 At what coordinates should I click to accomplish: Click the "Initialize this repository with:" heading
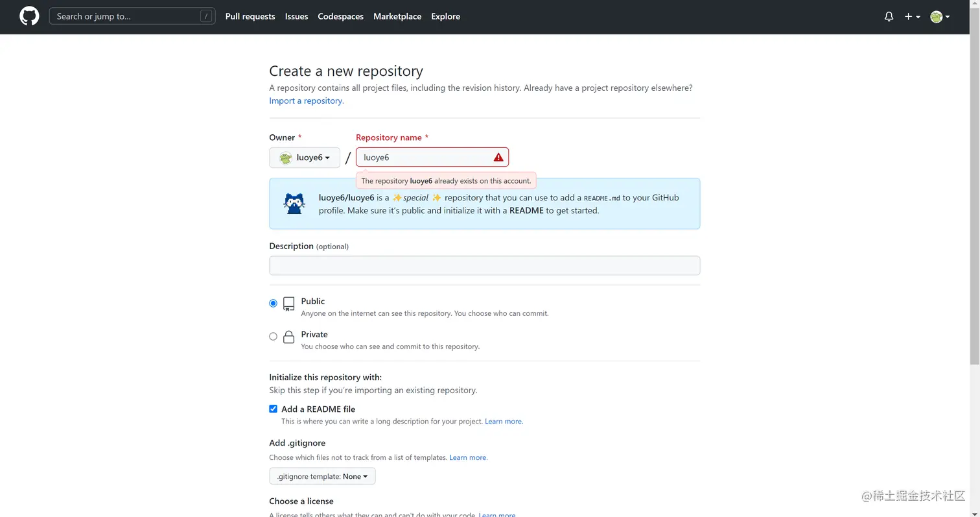(x=325, y=378)
